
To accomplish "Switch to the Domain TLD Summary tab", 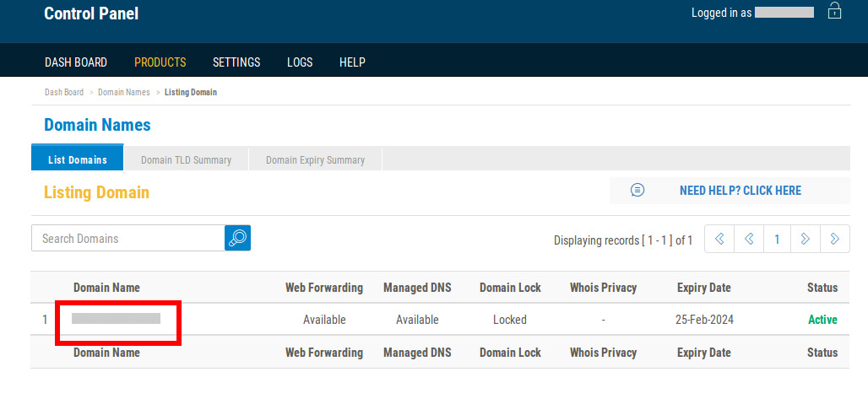I will pyautogui.click(x=186, y=159).
